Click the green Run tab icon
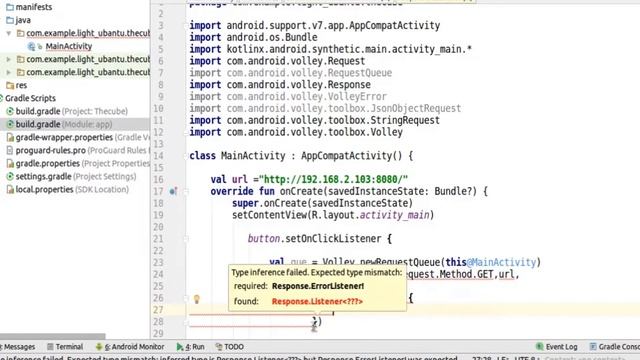 (x=180, y=347)
